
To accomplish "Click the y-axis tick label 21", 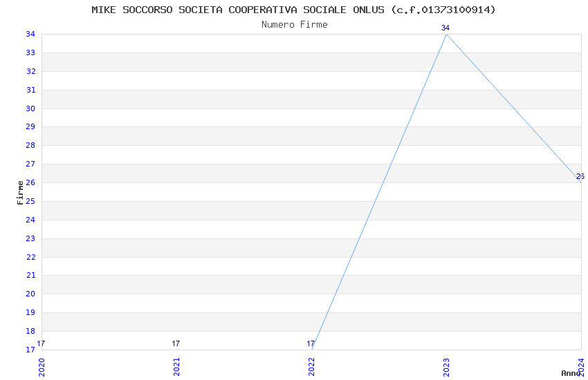I will [x=30, y=275].
